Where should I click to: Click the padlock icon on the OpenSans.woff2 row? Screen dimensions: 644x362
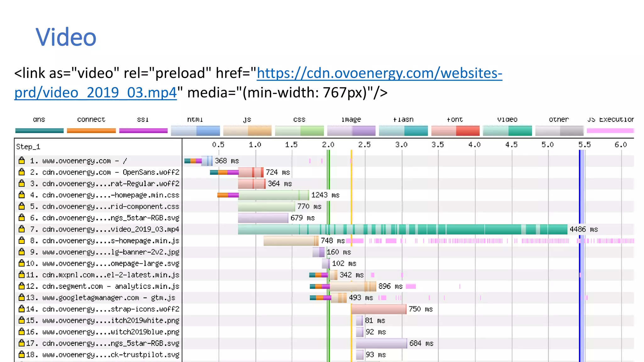pos(22,172)
